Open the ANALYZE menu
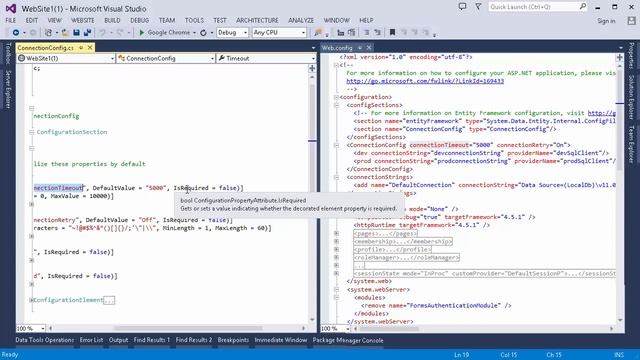The image size is (640, 360). pos(301,20)
